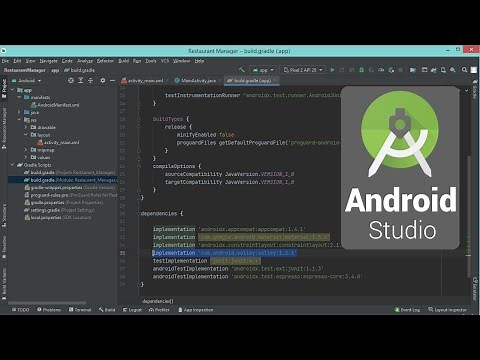
Task: Open Project panel gear options
Action: coord(103,80)
